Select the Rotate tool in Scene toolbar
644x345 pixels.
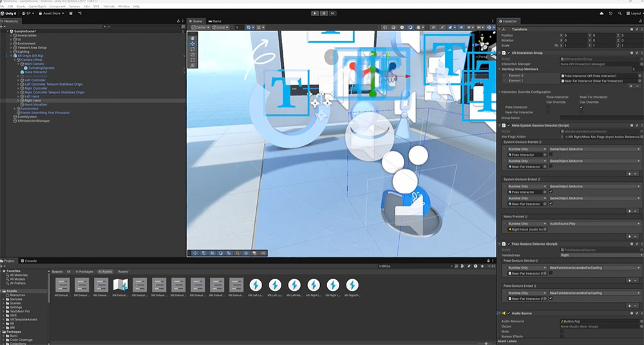pos(192,50)
